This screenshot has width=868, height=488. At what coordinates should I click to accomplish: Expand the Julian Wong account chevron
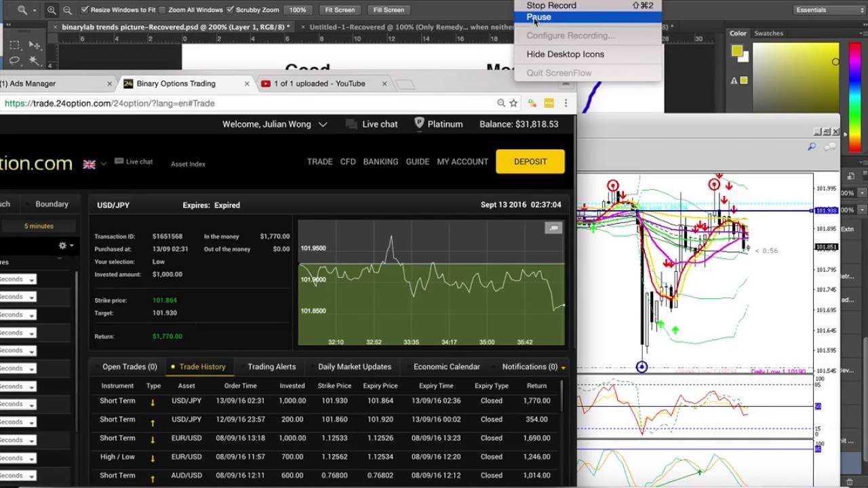(323, 124)
